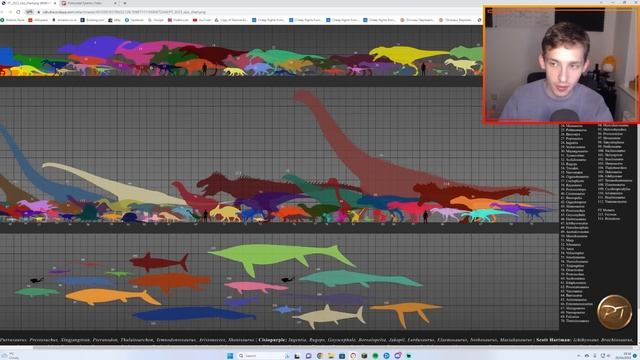This screenshot has width=640, height=360.
Task: Open the eBay bookmark
Action: [x=115, y=20]
